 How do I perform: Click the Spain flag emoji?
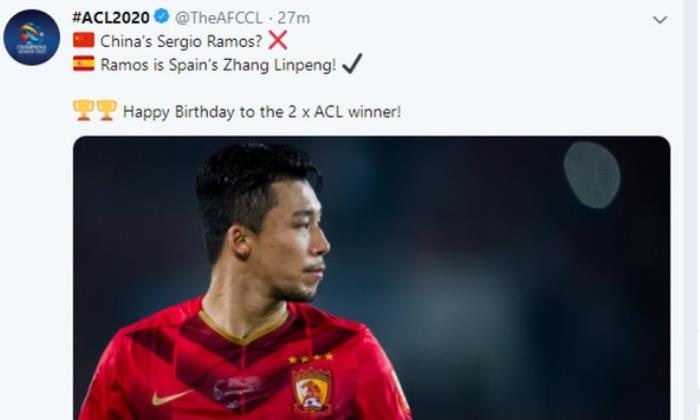(84, 64)
